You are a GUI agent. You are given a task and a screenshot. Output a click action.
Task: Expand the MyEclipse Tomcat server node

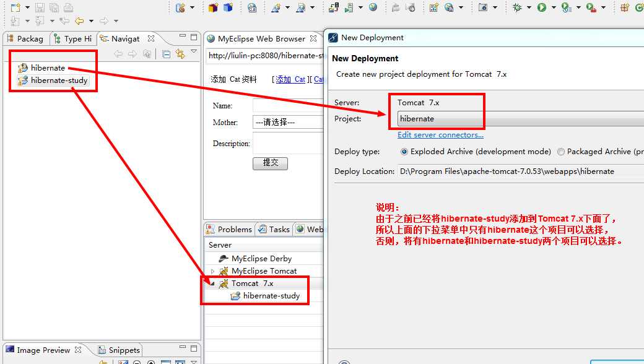coord(213,271)
